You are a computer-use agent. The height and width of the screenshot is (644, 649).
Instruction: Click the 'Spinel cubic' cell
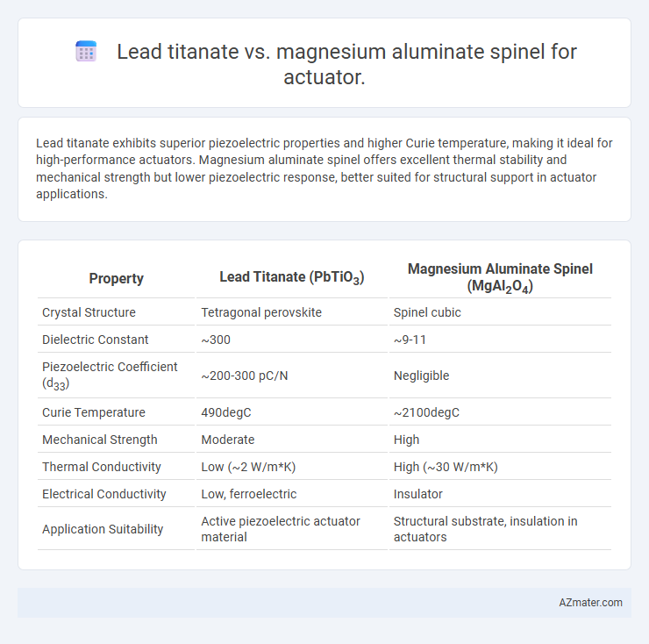427,312
